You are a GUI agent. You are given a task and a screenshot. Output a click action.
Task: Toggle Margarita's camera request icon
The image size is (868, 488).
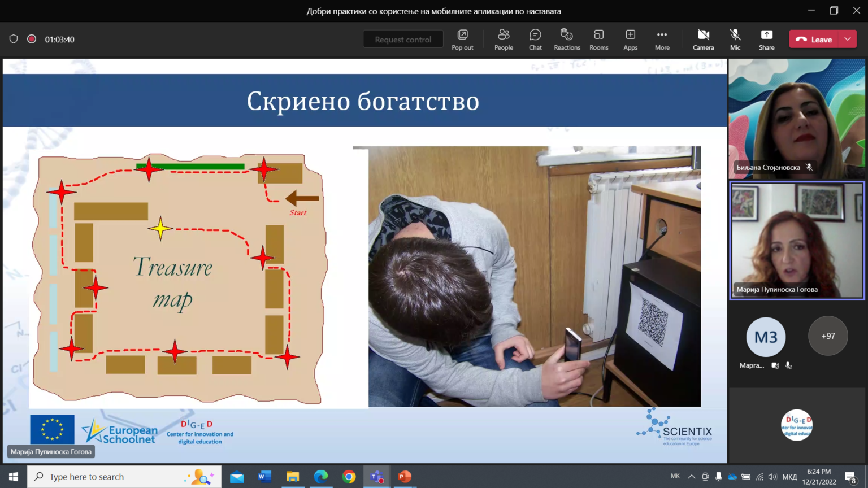pos(775,365)
